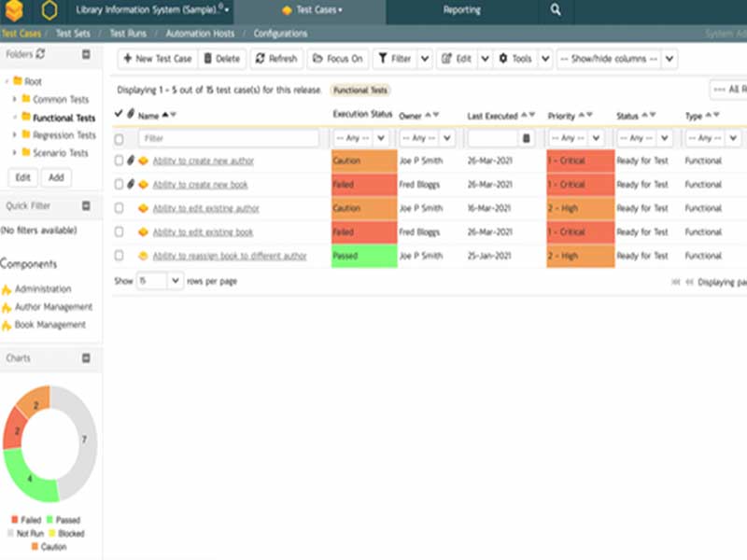Collapse the Charts panel using its minus icon
This screenshot has height=560, width=747.
(x=86, y=357)
